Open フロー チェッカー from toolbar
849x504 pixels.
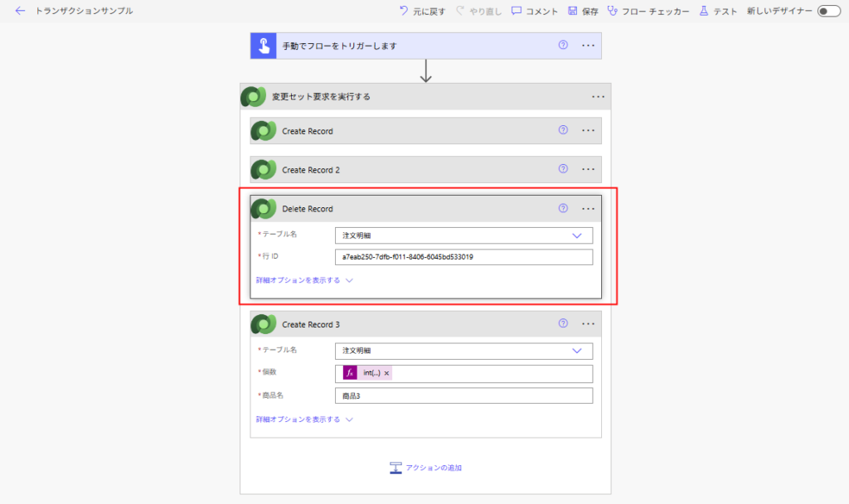[x=648, y=11]
